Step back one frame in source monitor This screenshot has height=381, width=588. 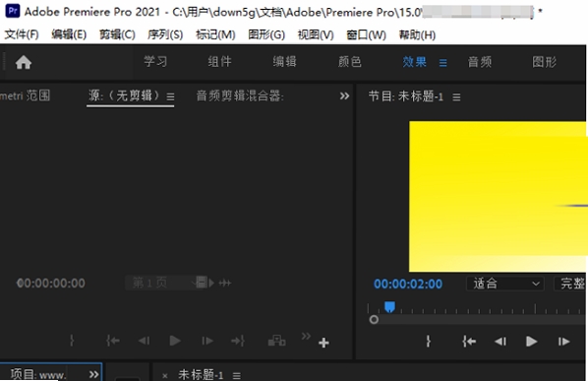point(144,341)
